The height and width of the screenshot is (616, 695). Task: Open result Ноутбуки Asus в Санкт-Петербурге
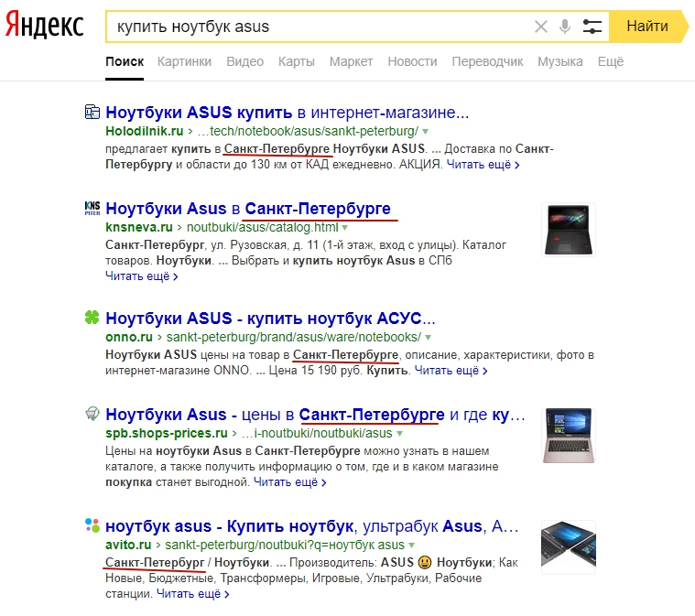pos(248,209)
